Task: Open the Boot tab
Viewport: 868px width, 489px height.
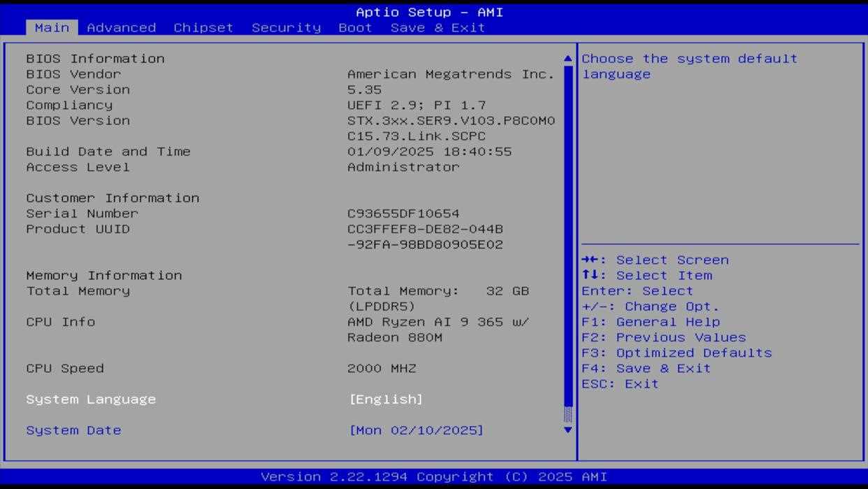Action: pos(355,28)
